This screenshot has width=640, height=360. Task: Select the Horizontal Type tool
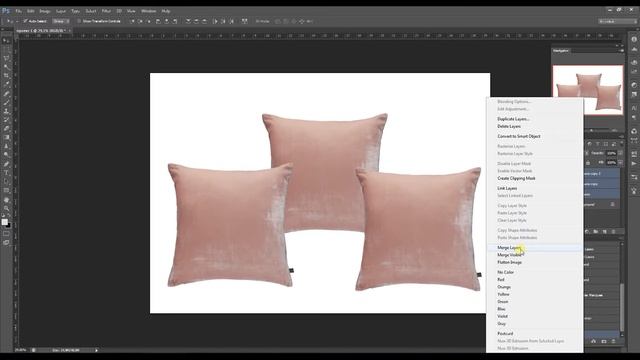click(6, 173)
